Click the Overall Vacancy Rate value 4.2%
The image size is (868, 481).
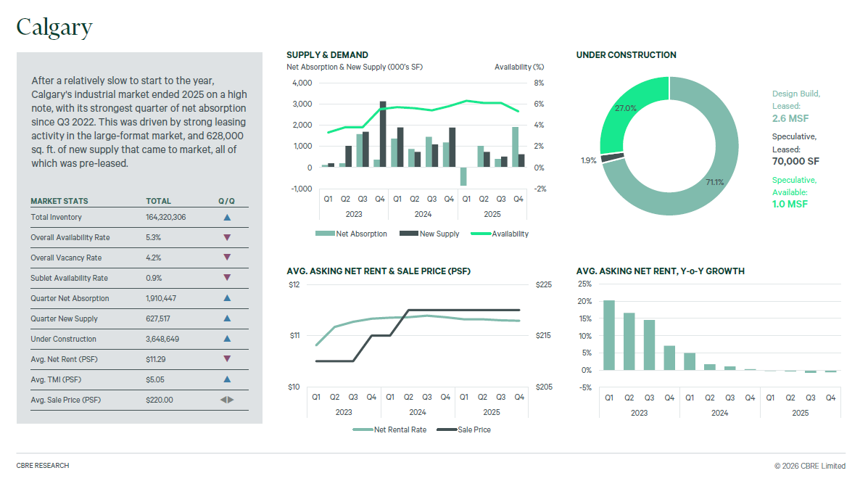tap(153, 258)
